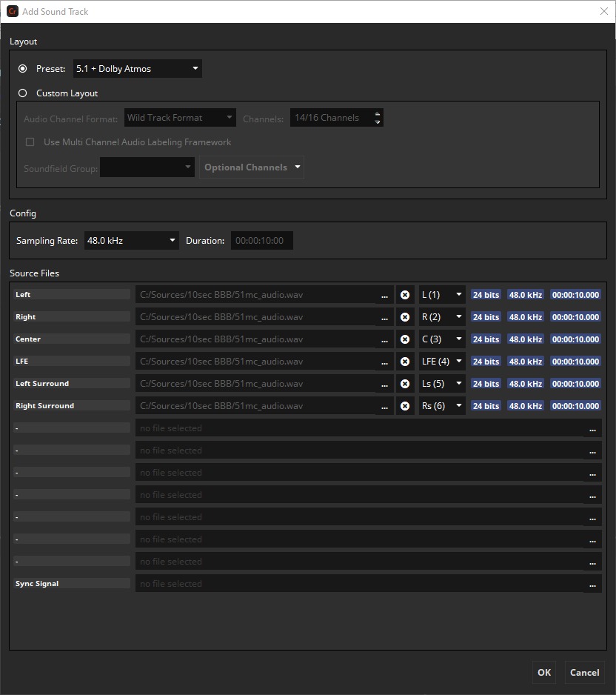Open the Rs (6) channel mapping dropdown
The height and width of the screenshot is (695, 616).
tap(442, 406)
